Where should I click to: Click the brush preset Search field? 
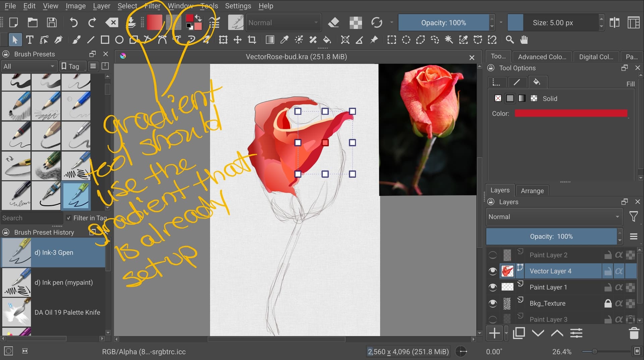point(32,218)
